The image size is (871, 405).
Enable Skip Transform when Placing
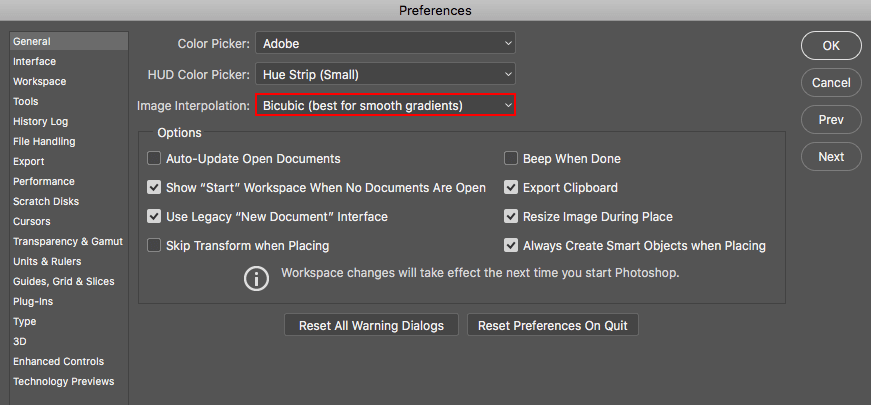(x=154, y=245)
